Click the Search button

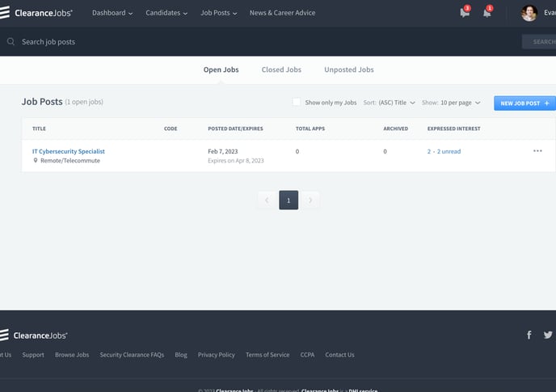539,42
